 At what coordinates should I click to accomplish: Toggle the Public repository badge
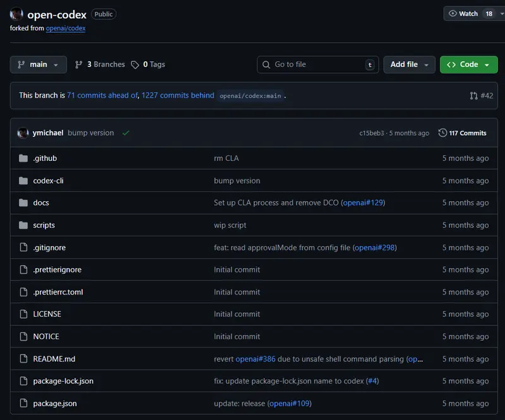(103, 14)
